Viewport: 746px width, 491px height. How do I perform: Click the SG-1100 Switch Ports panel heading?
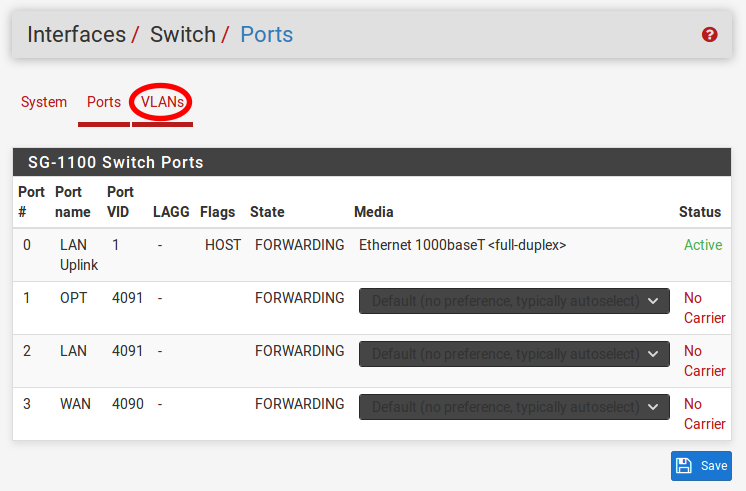116,162
